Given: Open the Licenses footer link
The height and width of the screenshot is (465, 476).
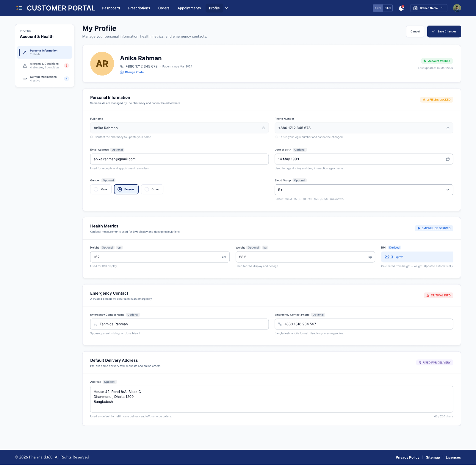Looking at the screenshot, I should [453, 458].
